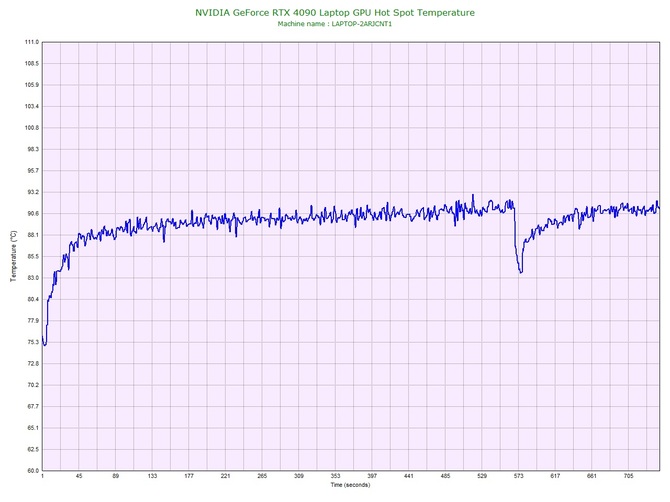Click the time tick labeled 353
Screen dimensions: 670x502
(335, 476)
